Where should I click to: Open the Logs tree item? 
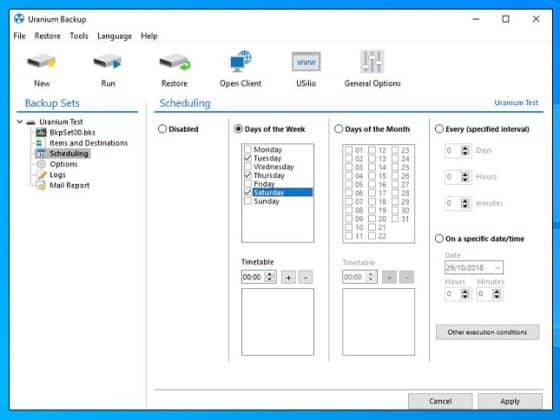[x=57, y=175]
